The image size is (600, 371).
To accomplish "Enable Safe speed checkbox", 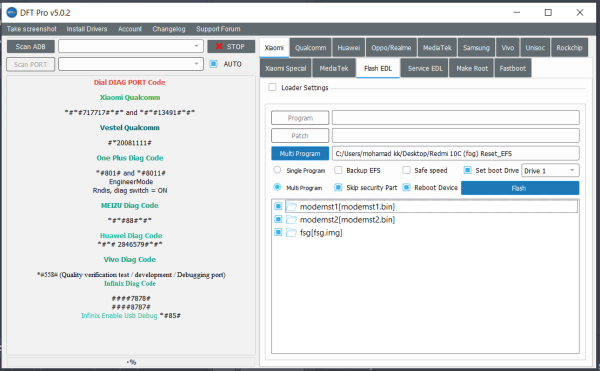I will click(x=406, y=170).
